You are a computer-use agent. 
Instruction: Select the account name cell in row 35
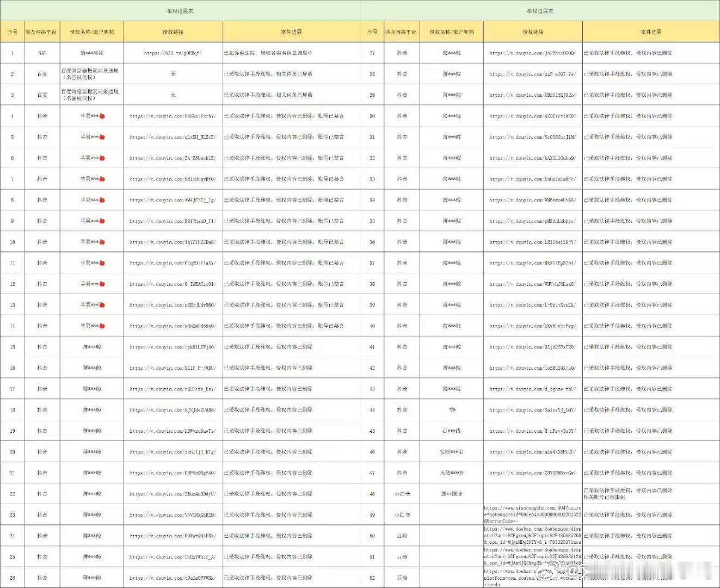coord(451,220)
